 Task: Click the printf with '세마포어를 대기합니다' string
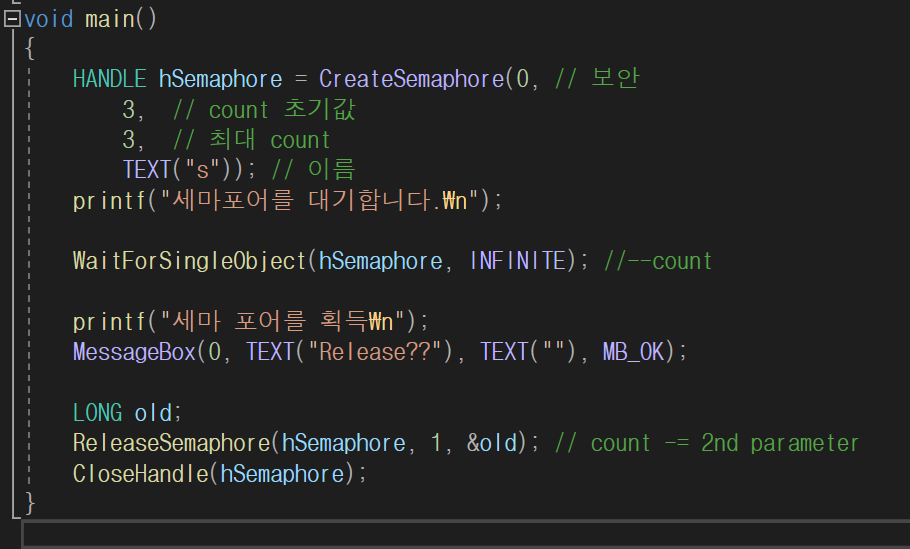287,200
